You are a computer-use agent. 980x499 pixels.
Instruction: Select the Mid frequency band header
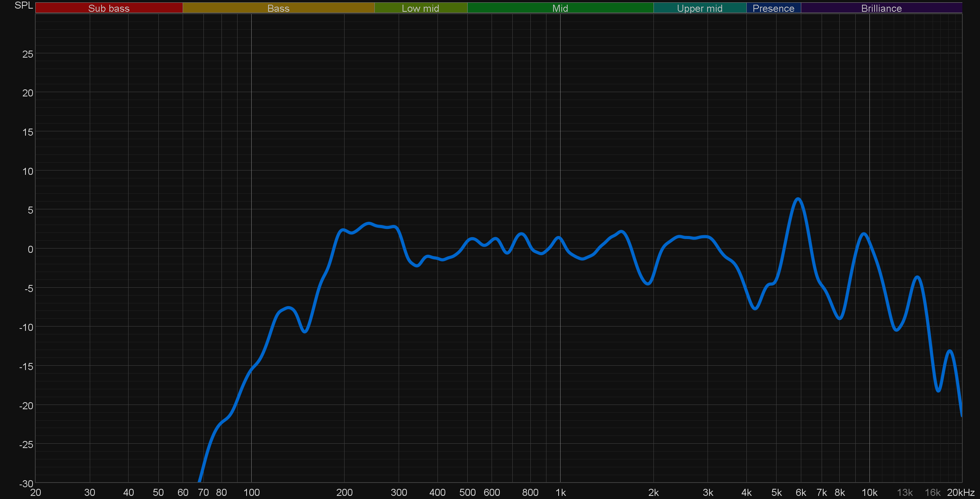click(x=560, y=8)
